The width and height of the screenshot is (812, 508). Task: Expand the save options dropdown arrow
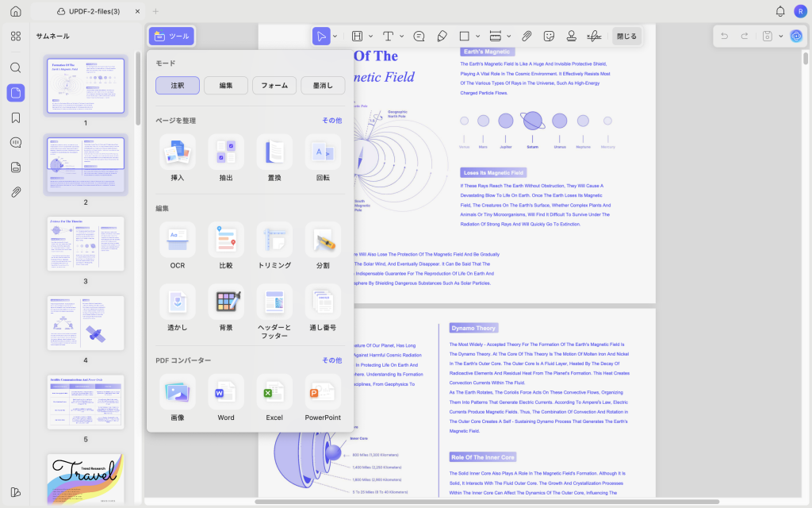[781, 37]
